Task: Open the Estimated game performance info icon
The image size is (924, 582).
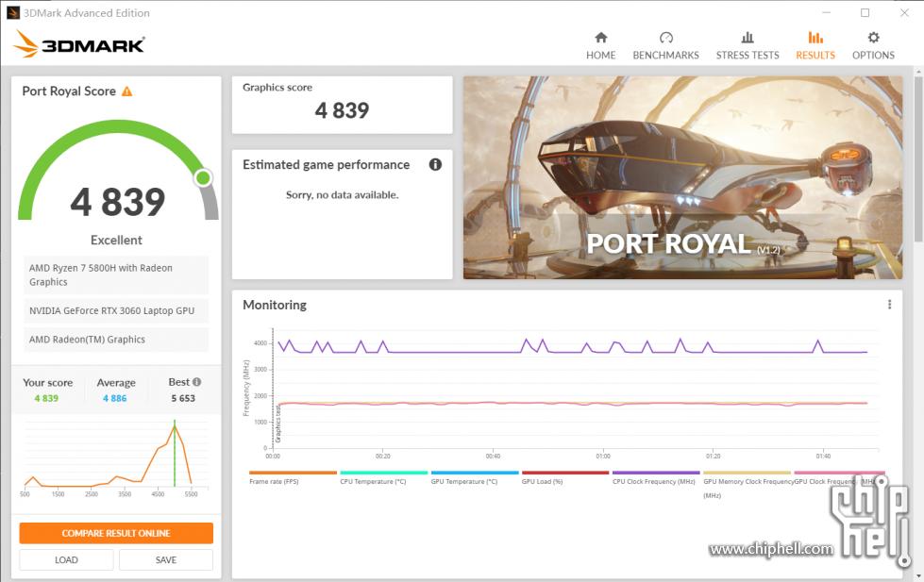Action: coord(435,164)
